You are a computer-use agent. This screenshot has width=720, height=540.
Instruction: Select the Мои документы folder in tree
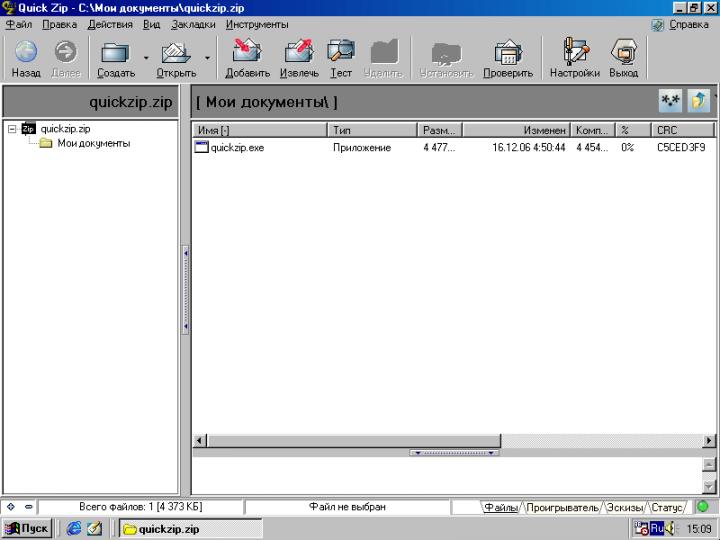point(93,143)
